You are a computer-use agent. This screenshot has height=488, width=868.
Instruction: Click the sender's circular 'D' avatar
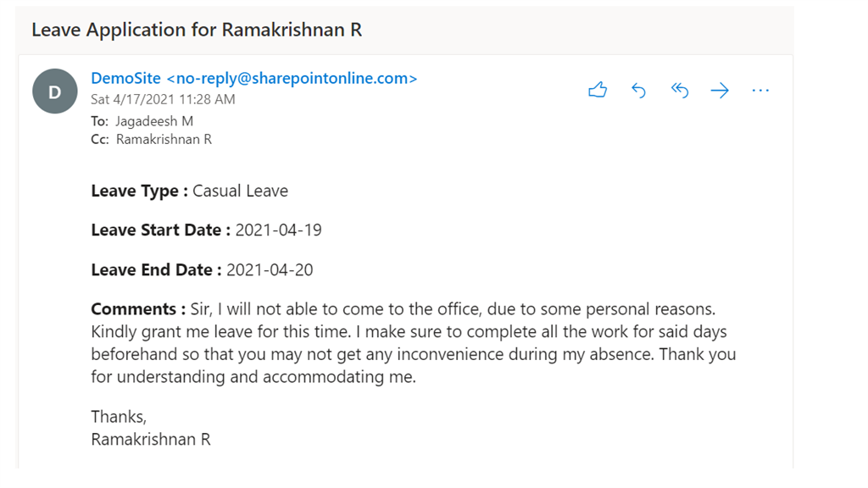(54, 91)
